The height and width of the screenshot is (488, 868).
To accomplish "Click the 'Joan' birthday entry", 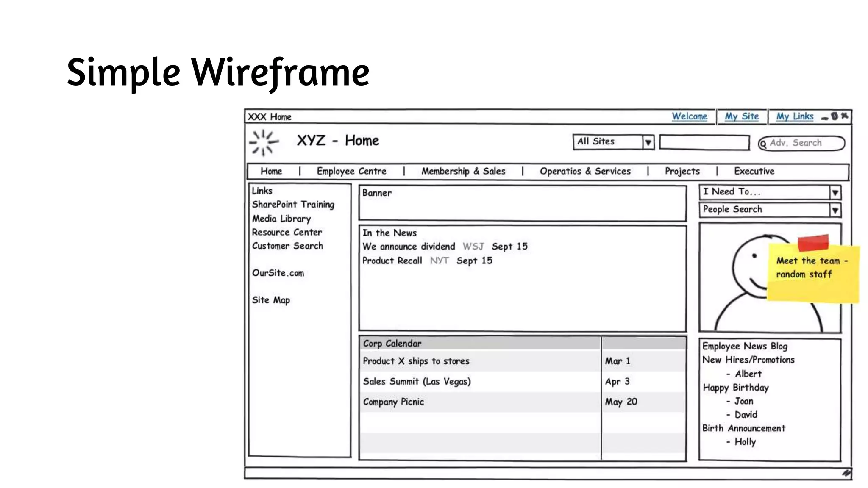I will pyautogui.click(x=744, y=401).
